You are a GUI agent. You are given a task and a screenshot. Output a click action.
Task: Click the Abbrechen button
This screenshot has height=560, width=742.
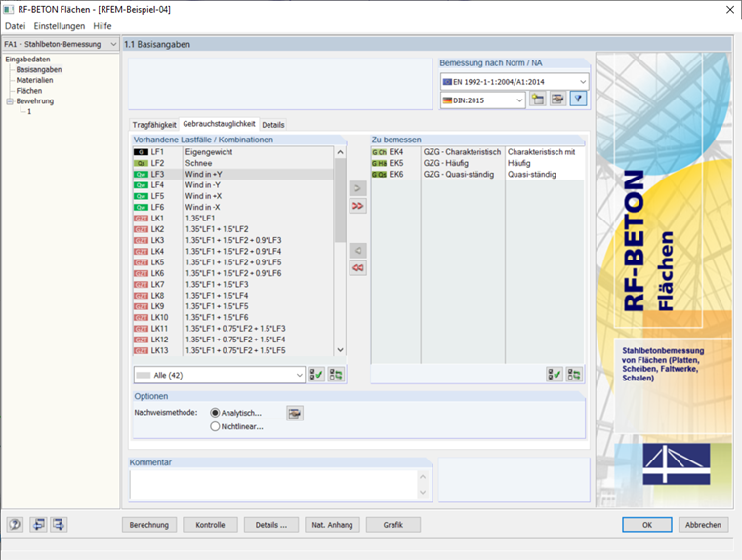(703, 525)
